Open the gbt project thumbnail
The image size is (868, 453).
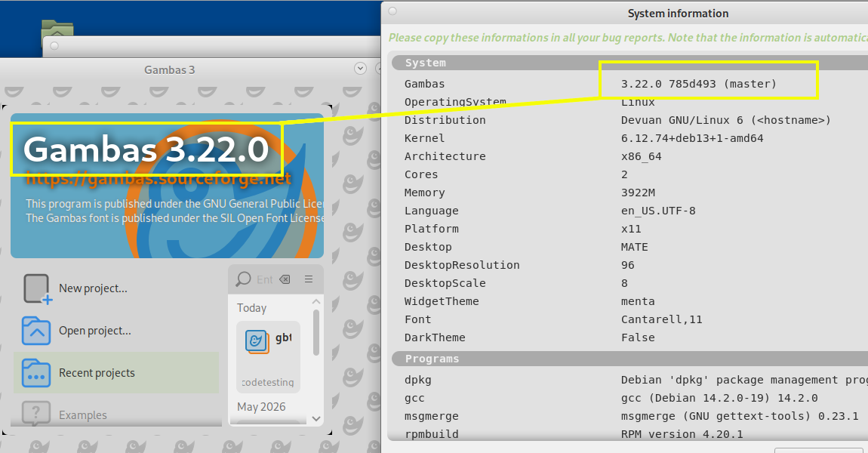pyautogui.click(x=269, y=356)
